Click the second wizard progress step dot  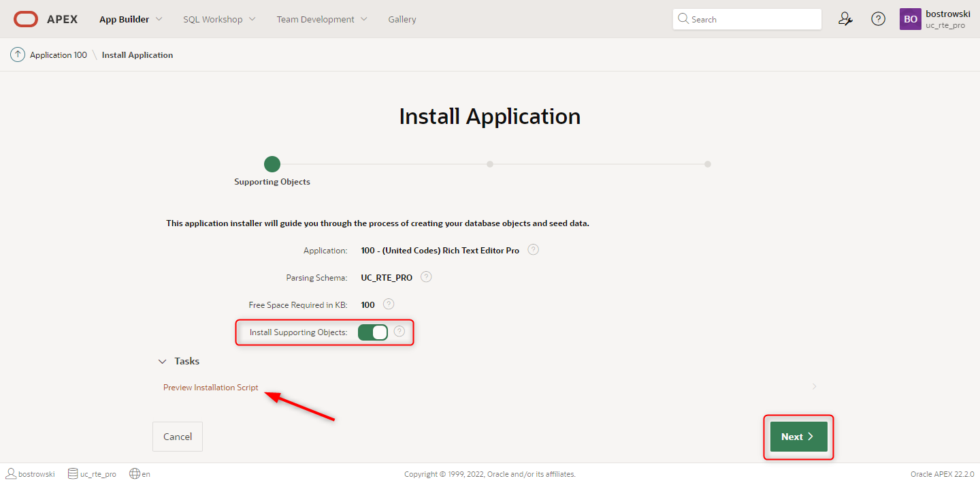point(490,164)
